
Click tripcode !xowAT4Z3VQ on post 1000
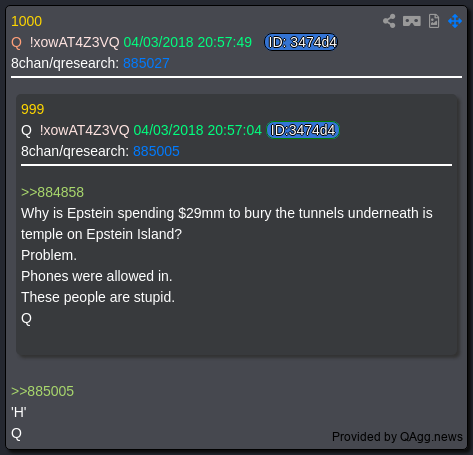pos(74,42)
